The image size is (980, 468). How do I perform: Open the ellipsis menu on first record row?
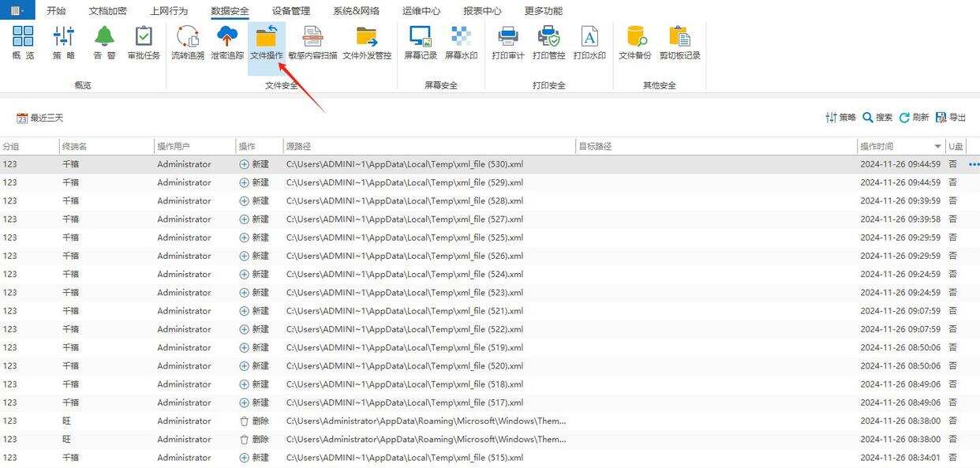[973, 163]
